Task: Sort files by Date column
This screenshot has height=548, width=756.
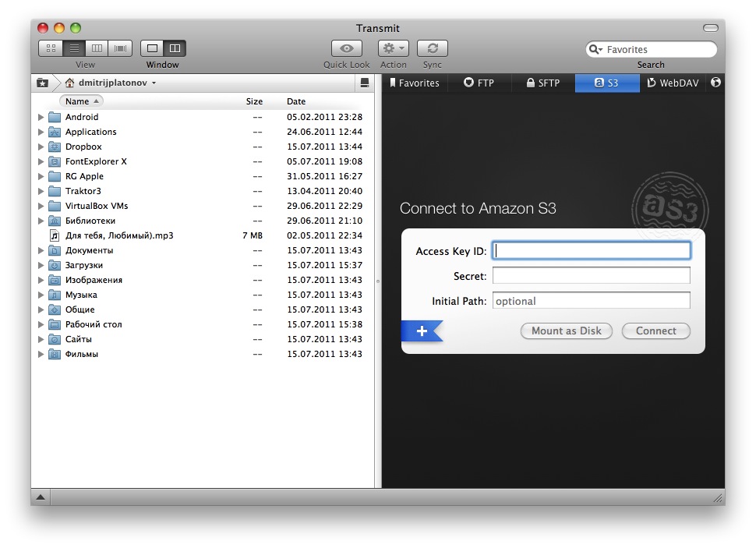Action: (296, 101)
